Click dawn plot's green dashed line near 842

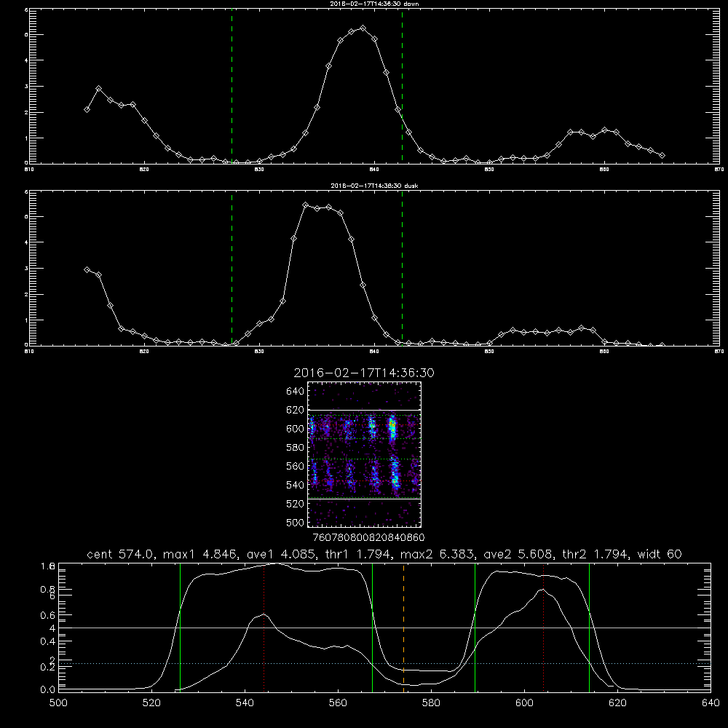pyautogui.click(x=402, y=86)
